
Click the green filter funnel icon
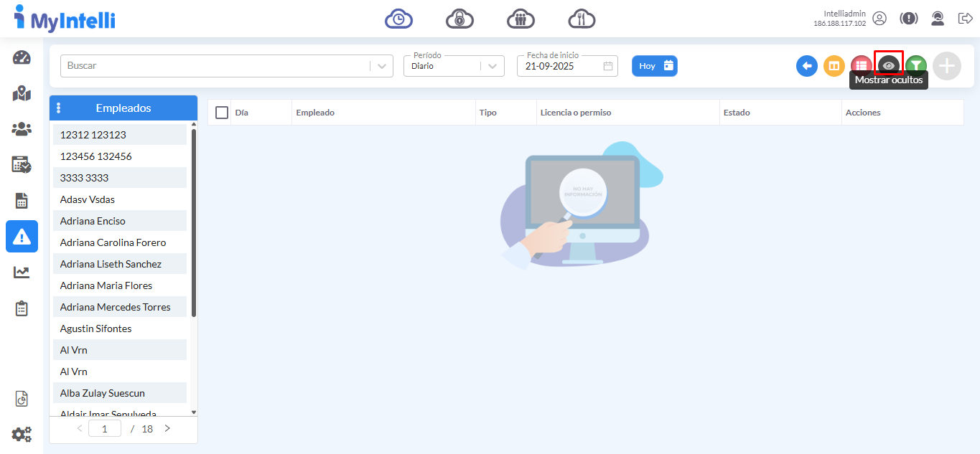(915, 66)
